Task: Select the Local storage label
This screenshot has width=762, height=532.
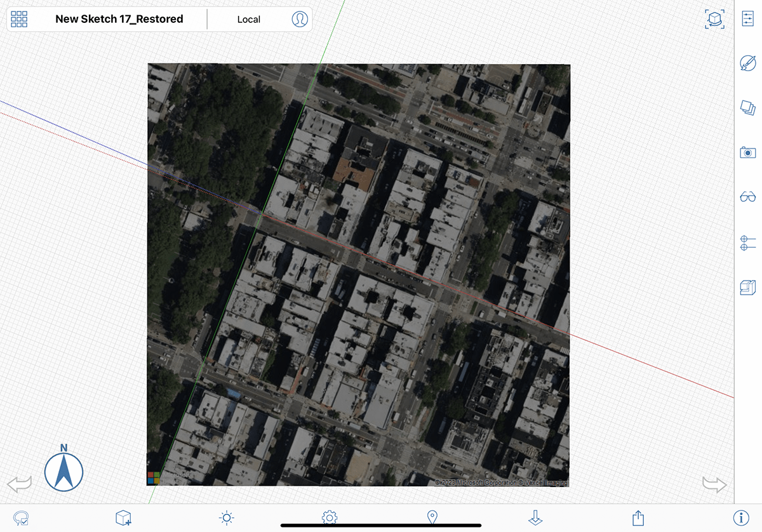Action: [x=249, y=20]
